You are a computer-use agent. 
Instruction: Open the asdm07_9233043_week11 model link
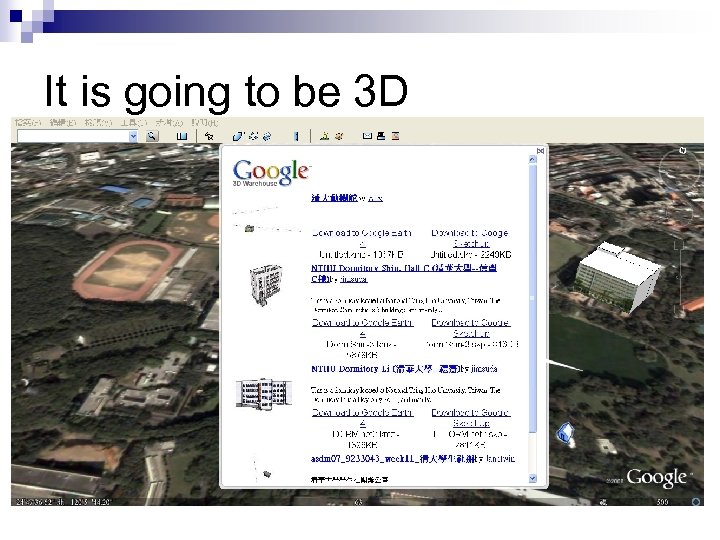(x=394, y=459)
